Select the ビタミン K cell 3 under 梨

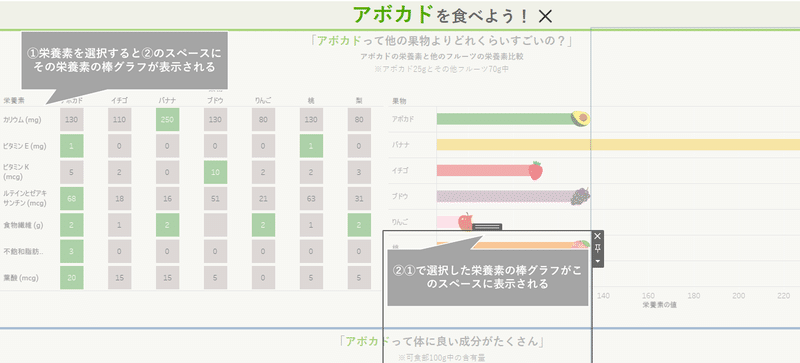359,173
